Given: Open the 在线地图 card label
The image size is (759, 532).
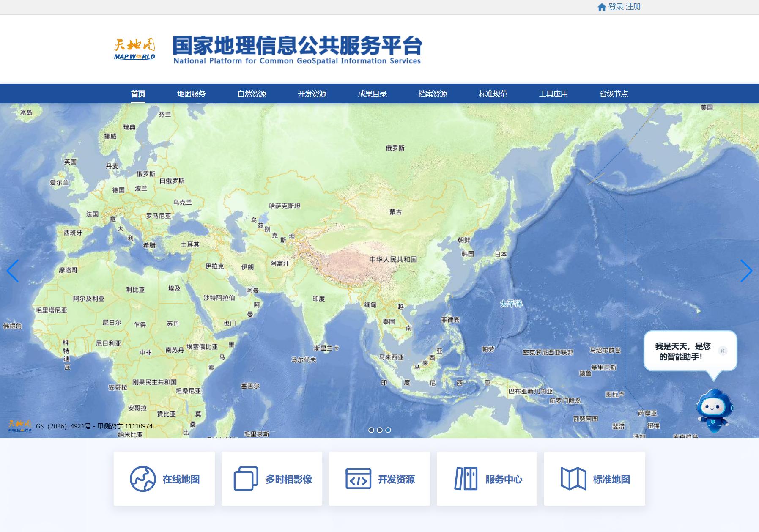Looking at the screenshot, I should (x=181, y=479).
